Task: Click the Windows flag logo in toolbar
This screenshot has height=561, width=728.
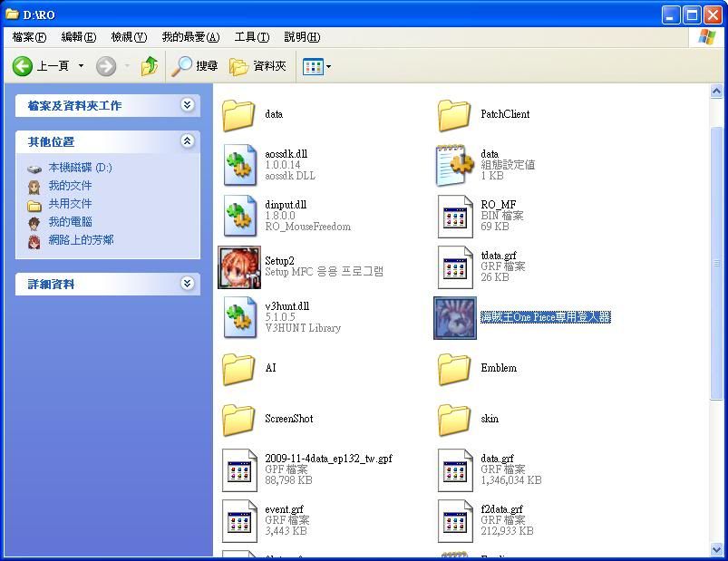Action: [706, 36]
